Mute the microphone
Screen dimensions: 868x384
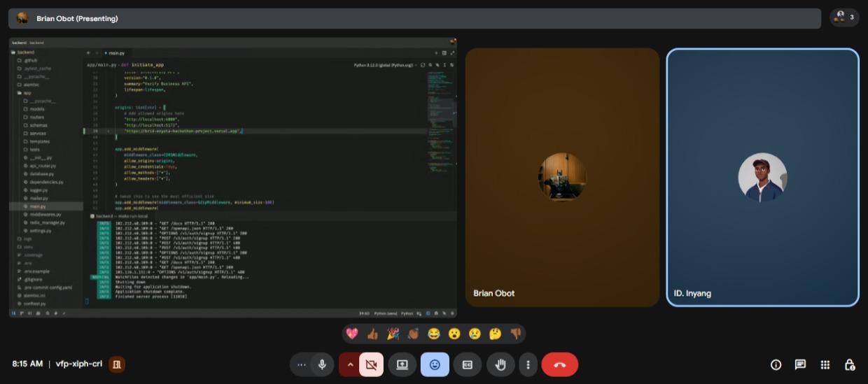pyautogui.click(x=322, y=364)
